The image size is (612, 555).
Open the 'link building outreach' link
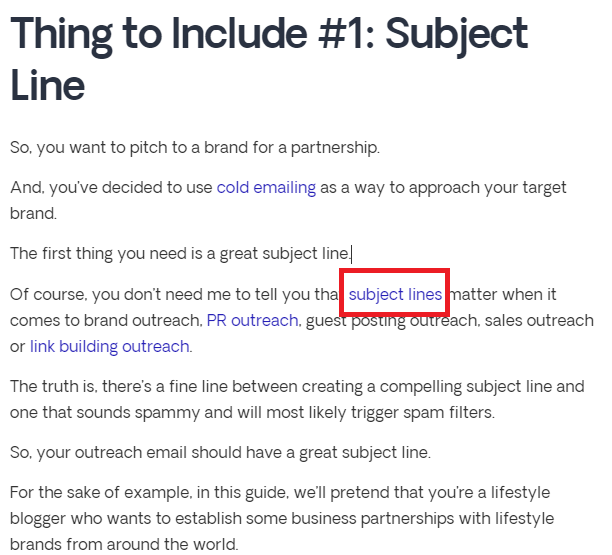click(110, 346)
